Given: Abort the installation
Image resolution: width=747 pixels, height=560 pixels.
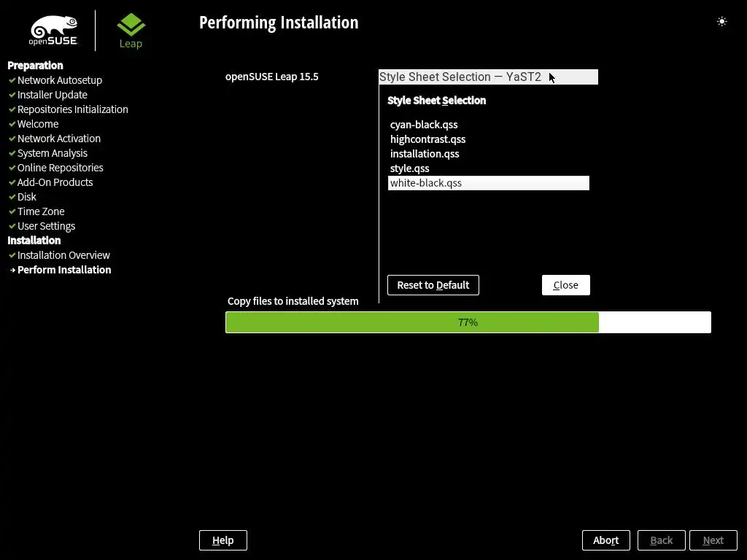Looking at the screenshot, I should coord(605,540).
